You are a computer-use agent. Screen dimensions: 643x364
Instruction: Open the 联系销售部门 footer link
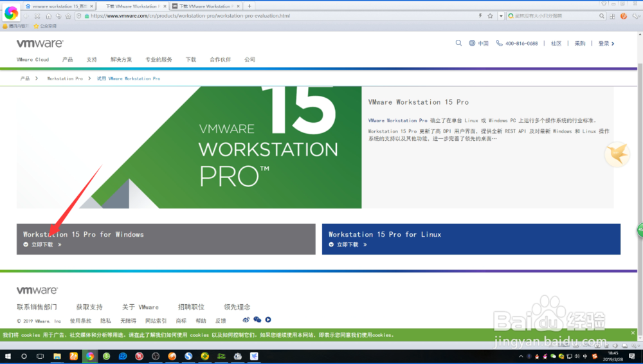pyautogui.click(x=37, y=307)
